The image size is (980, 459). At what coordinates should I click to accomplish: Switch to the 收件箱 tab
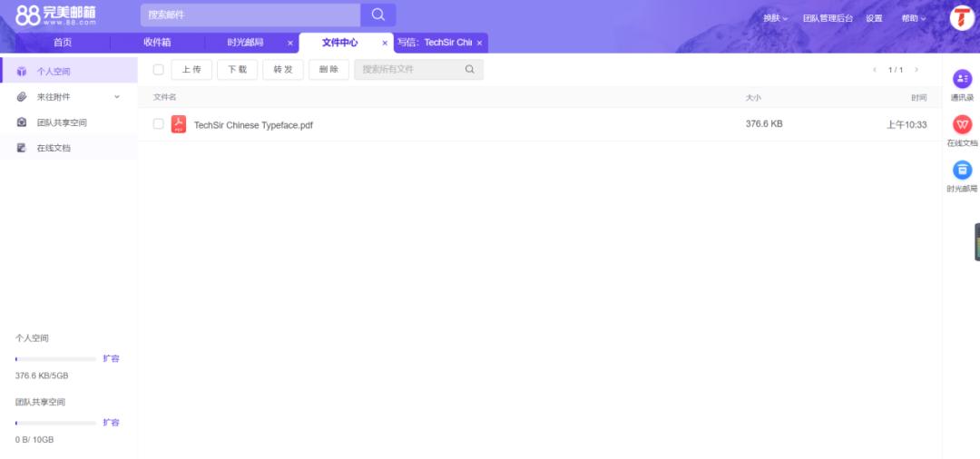(x=158, y=43)
